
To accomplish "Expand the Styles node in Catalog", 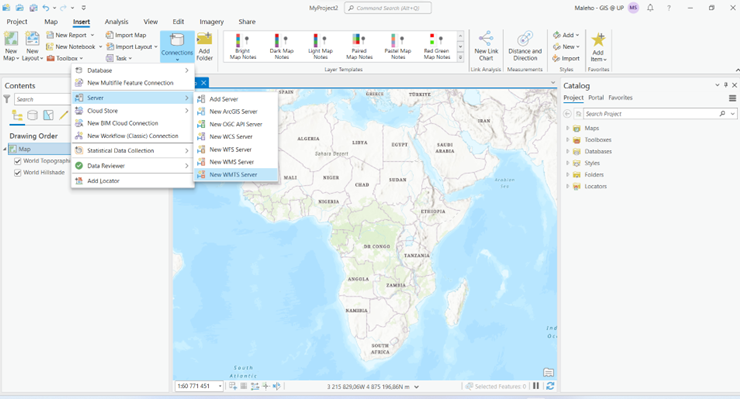I will [x=567, y=163].
